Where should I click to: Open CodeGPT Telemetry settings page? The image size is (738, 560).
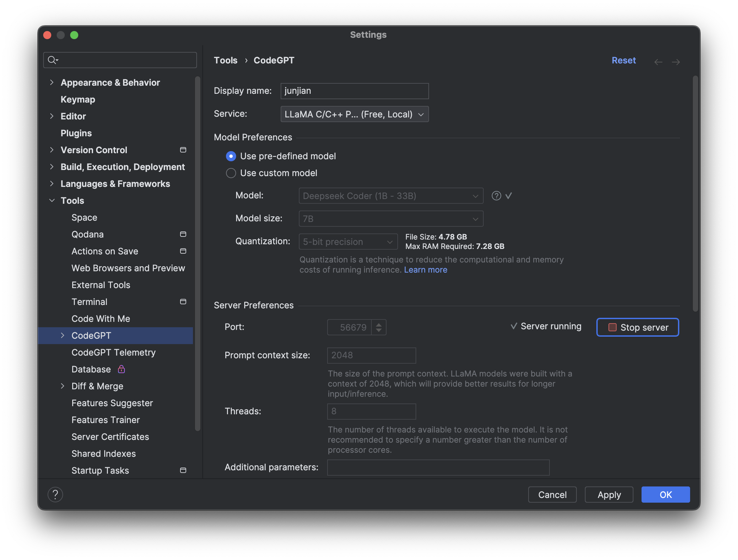113,352
